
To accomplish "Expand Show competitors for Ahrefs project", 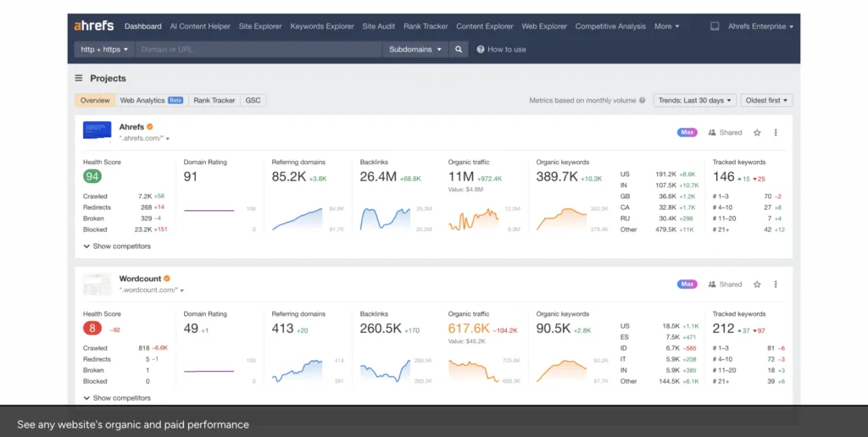I will point(117,246).
